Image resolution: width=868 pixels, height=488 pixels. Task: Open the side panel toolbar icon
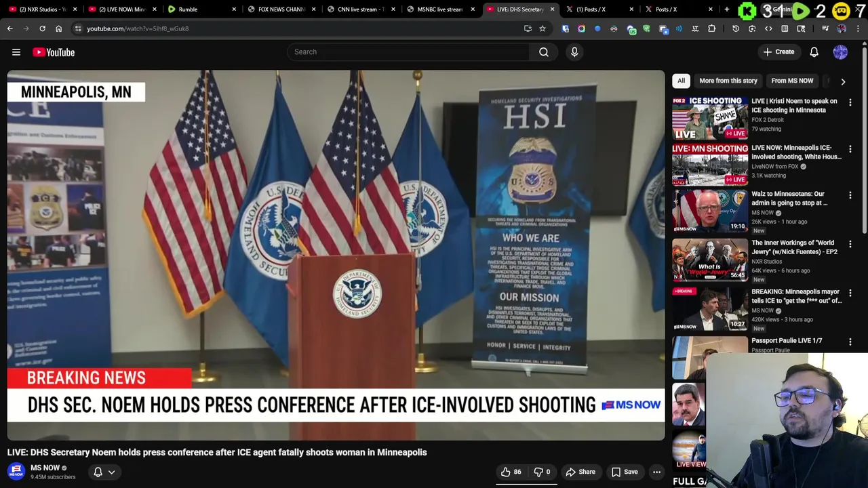click(x=785, y=28)
